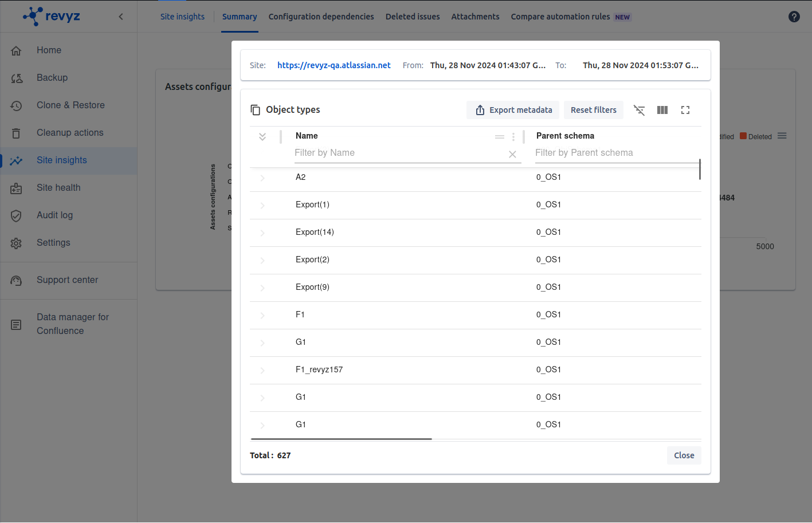The height and width of the screenshot is (523, 812).
Task: Click the revyz logo
Action: [x=52, y=16]
